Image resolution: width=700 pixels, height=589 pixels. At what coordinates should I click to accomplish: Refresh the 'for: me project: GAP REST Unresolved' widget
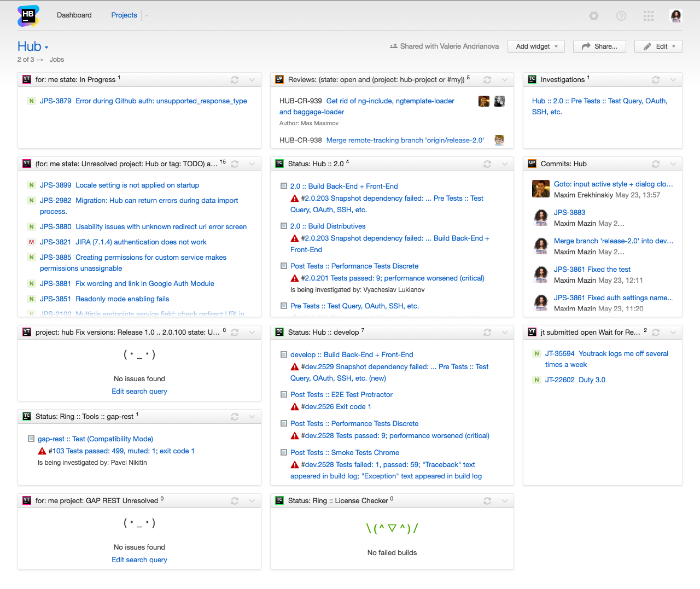235,501
